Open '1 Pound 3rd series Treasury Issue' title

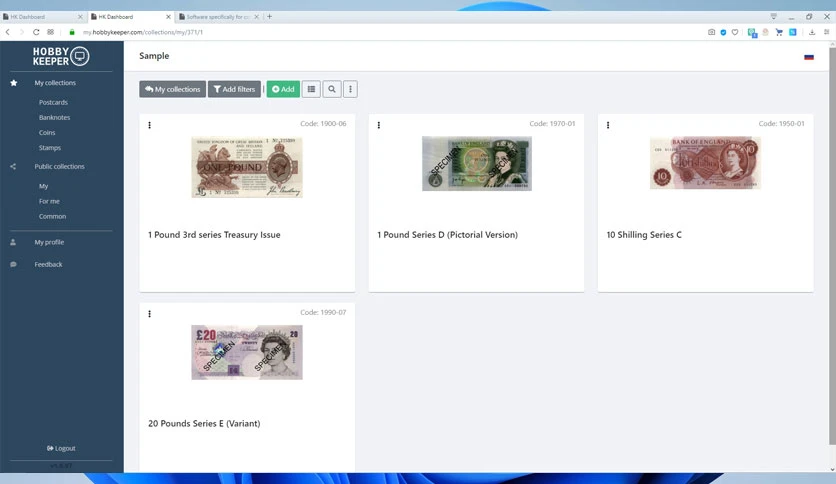pyautogui.click(x=214, y=235)
